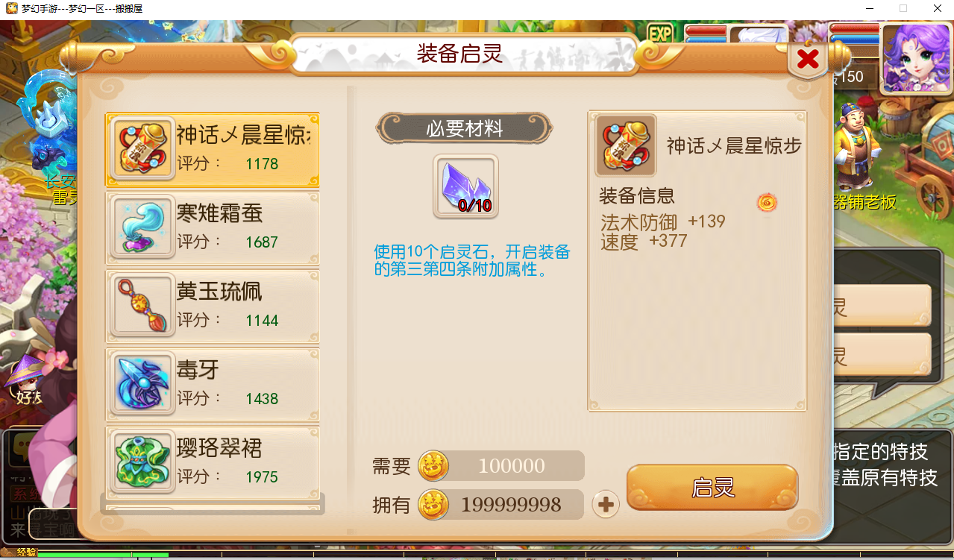Choose the 黄玉琉佩 pendant icon

[142, 305]
